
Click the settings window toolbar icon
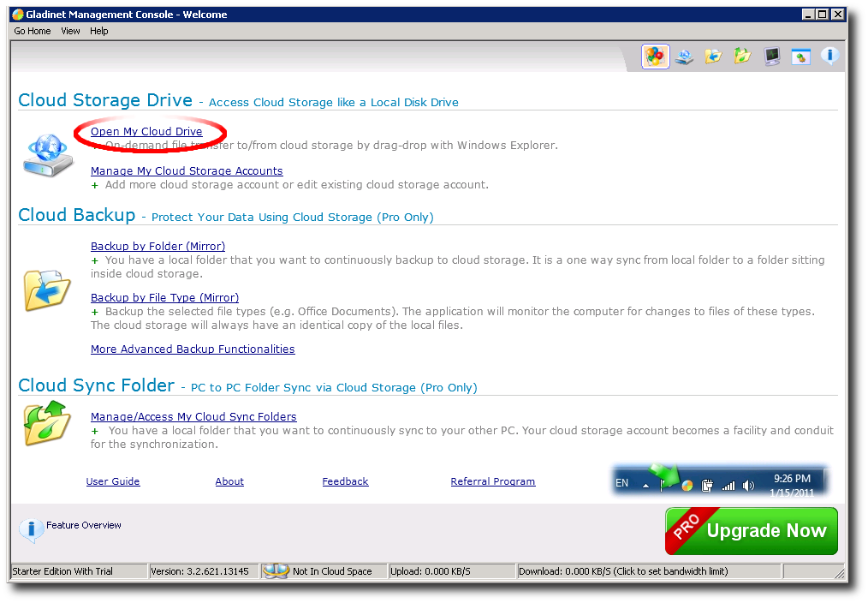[x=800, y=57]
